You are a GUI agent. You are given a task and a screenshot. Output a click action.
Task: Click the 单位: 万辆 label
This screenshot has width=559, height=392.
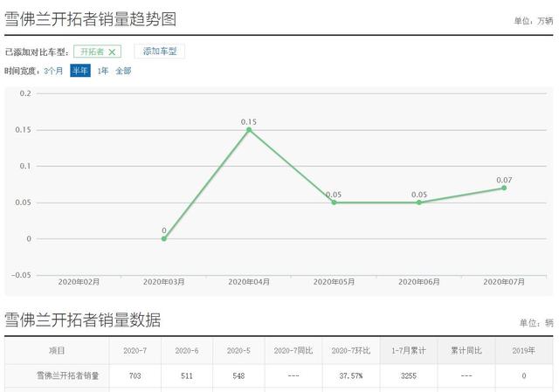point(534,21)
